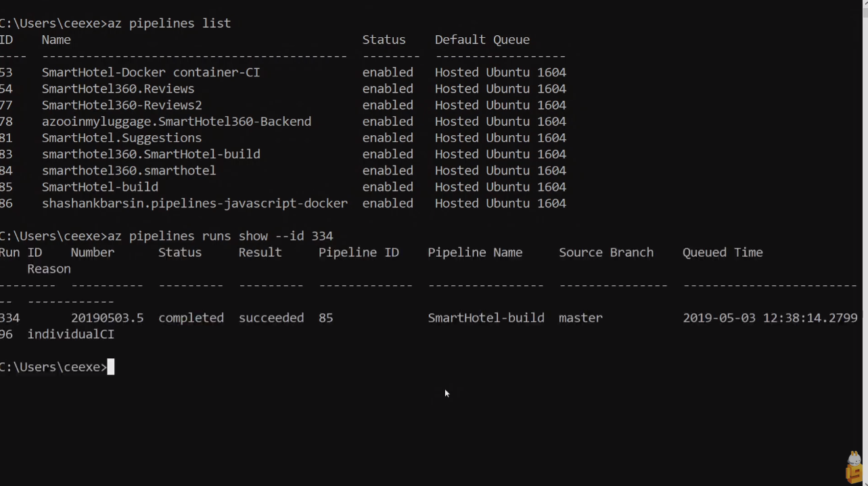The width and height of the screenshot is (868, 486).
Task: Click the SmartHotel360-Reviews2 pipeline name
Action: tap(122, 105)
